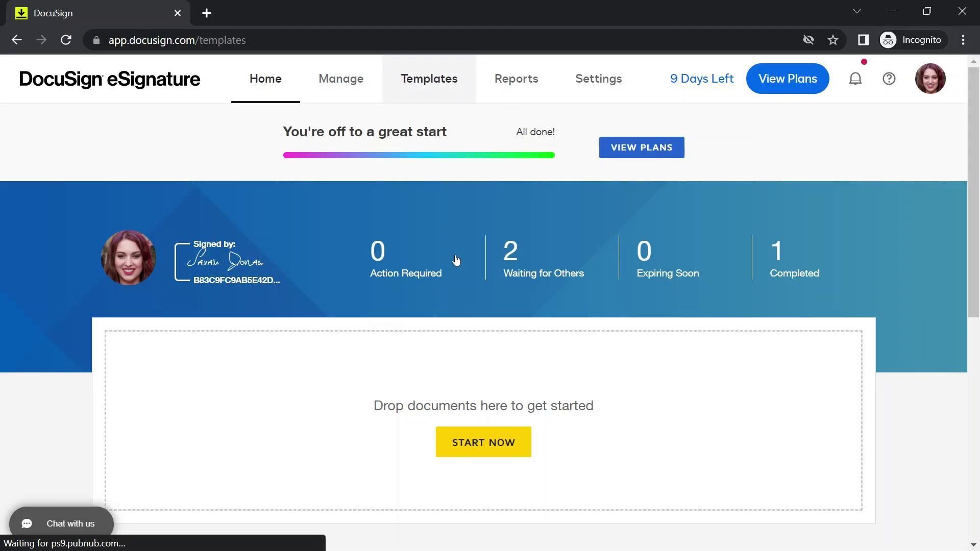This screenshot has height=551, width=980.
Task: Click the third-party cookies blocked eye icon
Action: coord(808,40)
